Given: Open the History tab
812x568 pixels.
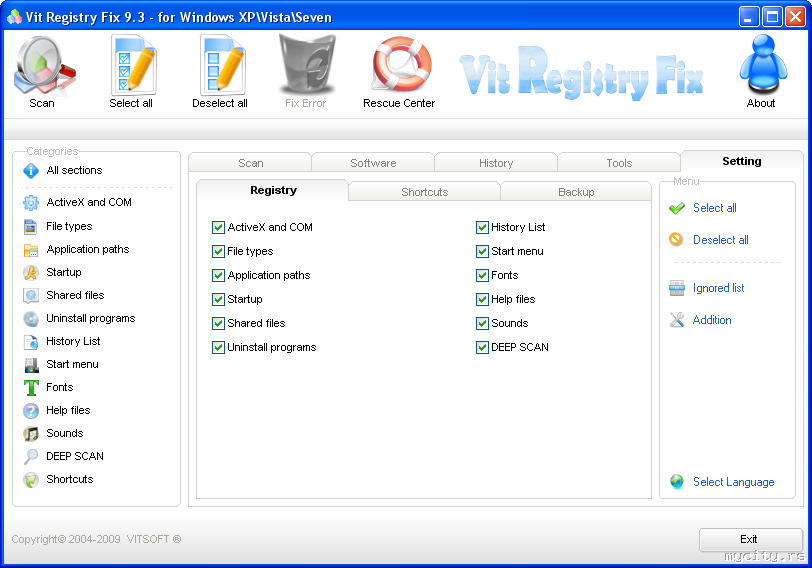Looking at the screenshot, I should [496, 163].
